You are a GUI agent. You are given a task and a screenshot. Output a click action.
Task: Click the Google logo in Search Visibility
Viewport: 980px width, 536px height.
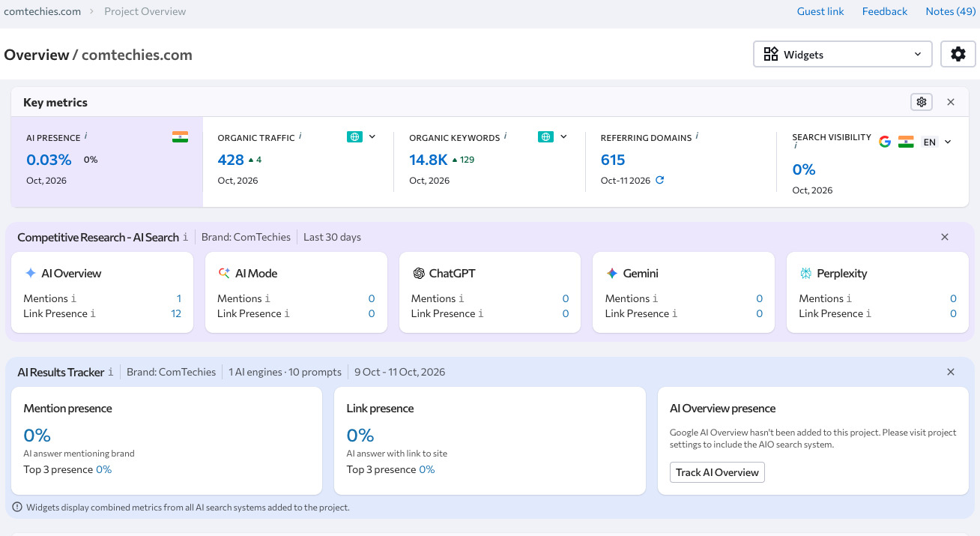tap(885, 142)
